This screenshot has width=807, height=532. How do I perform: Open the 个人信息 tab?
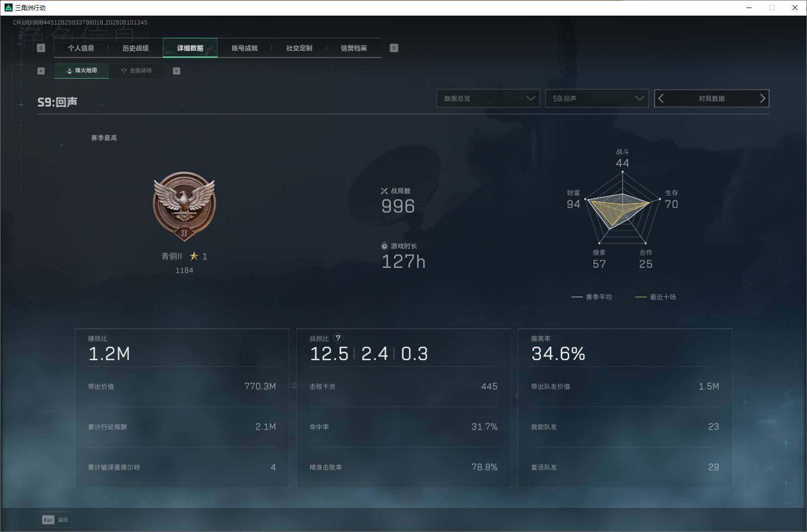(81, 48)
